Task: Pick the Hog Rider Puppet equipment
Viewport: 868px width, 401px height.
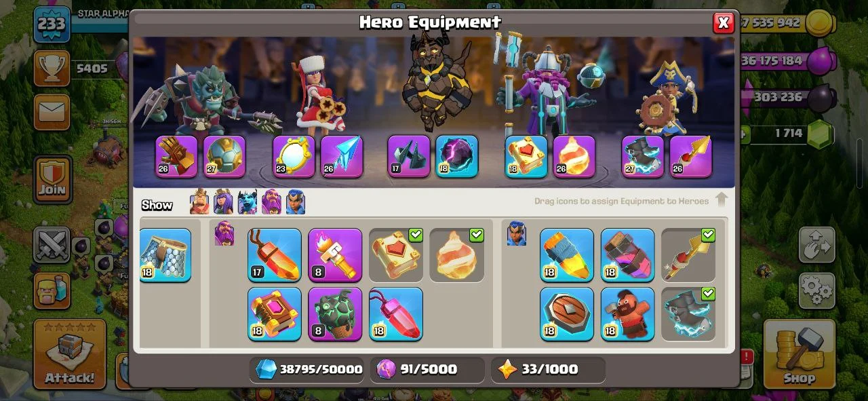Action: (628, 314)
